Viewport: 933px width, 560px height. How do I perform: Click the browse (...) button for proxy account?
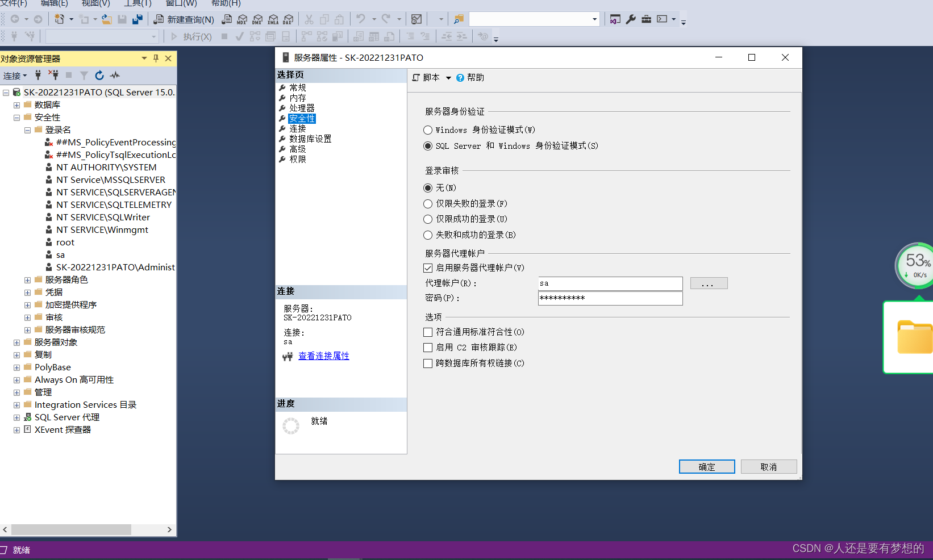tap(709, 283)
